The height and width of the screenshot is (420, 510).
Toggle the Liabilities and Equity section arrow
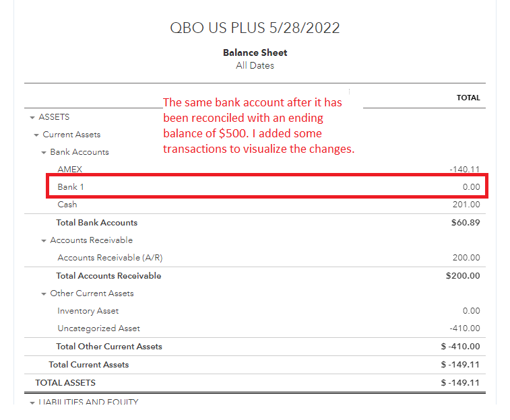(32, 403)
